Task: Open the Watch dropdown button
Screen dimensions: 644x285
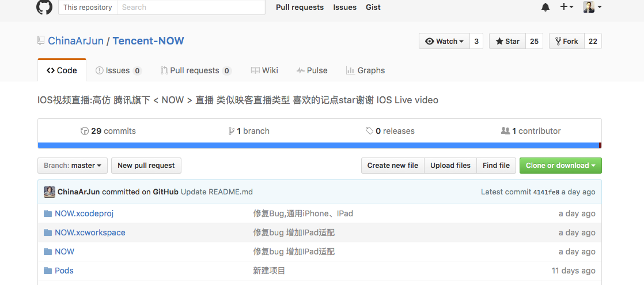Action: click(444, 41)
